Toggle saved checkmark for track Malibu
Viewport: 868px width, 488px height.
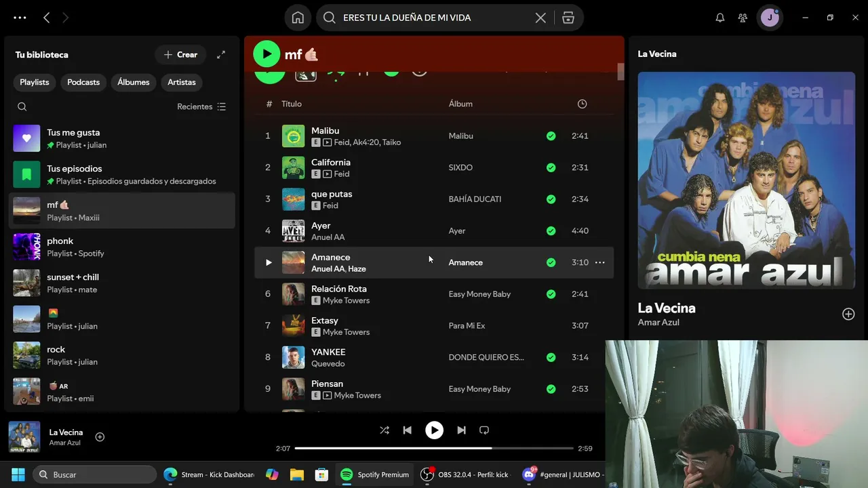551,136
